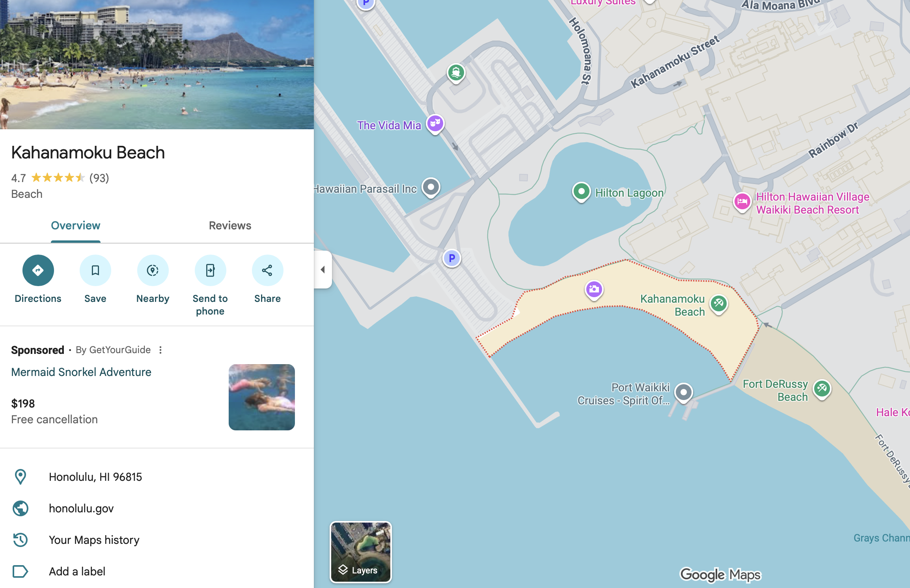Click the Hilton Hawaiian Village hotel pin
This screenshot has height=588, width=910.
point(742,202)
